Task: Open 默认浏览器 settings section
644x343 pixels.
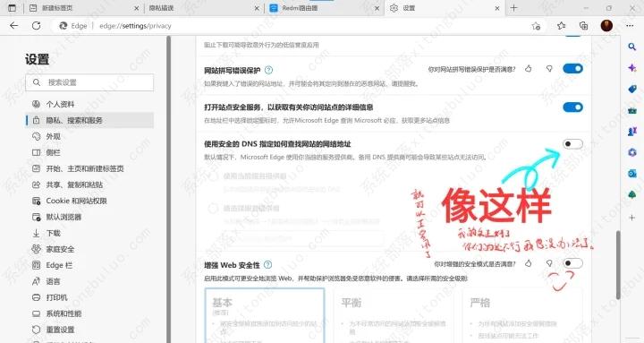Action: (89, 217)
